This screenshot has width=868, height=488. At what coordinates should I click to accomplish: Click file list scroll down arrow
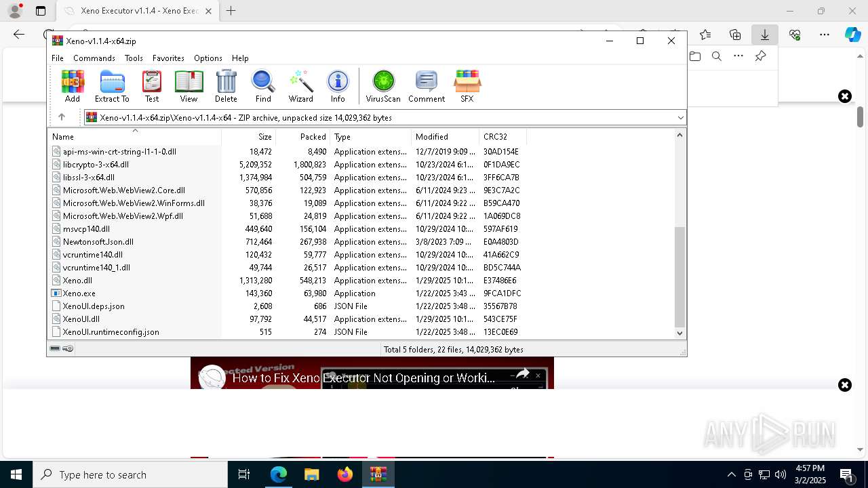click(x=680, y=333)
